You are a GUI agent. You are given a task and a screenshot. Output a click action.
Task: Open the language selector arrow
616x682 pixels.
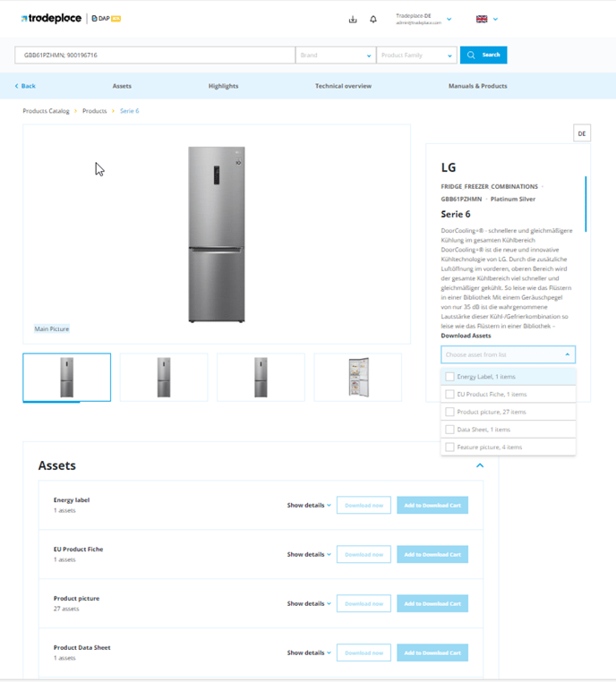(x=495, y=19)
